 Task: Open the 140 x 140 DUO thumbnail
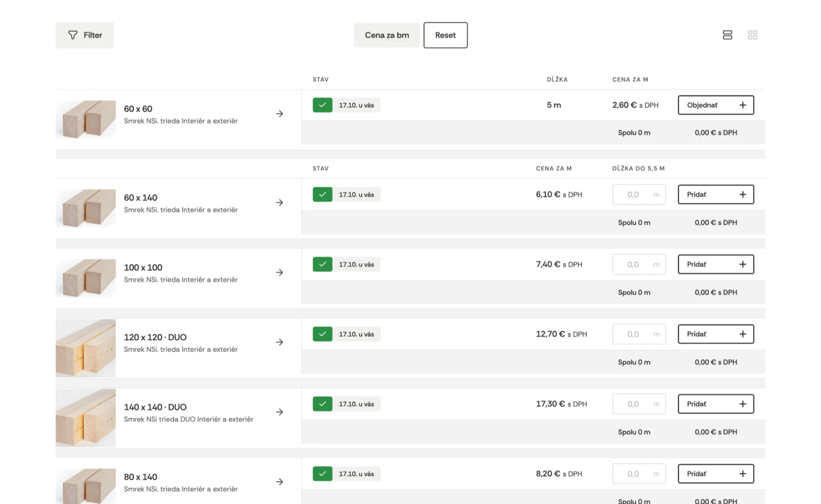point(86,418)
